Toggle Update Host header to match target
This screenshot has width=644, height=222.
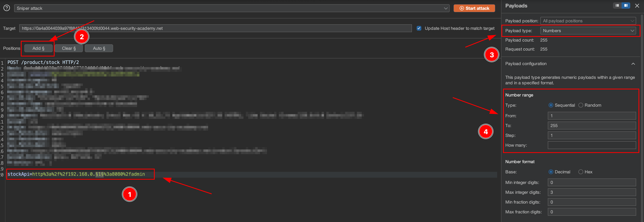[419, 28]
